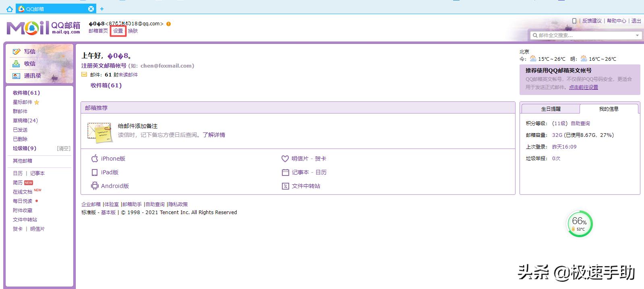The height and width of the screenshot is (289, 644).
Task: Open a new browser tab with plus
Action: point(102,8)
